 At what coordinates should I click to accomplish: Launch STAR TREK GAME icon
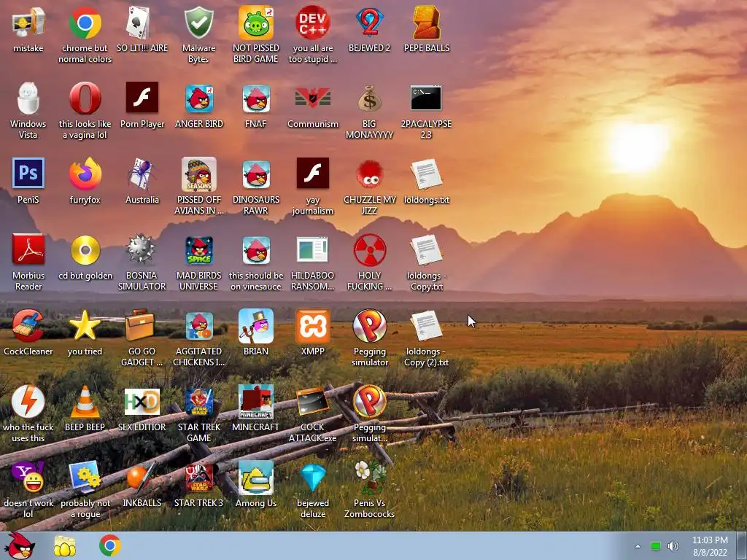coord(198,402)
